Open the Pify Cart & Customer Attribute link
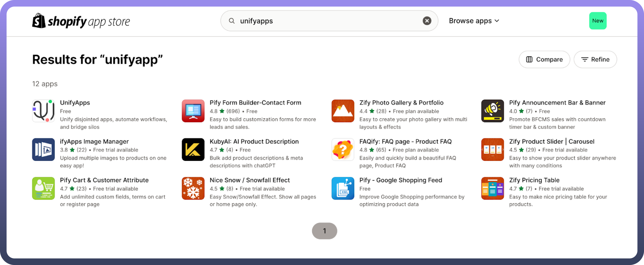Image resolution: width=644 pixels, height=265 pixels. click(104, 180)
